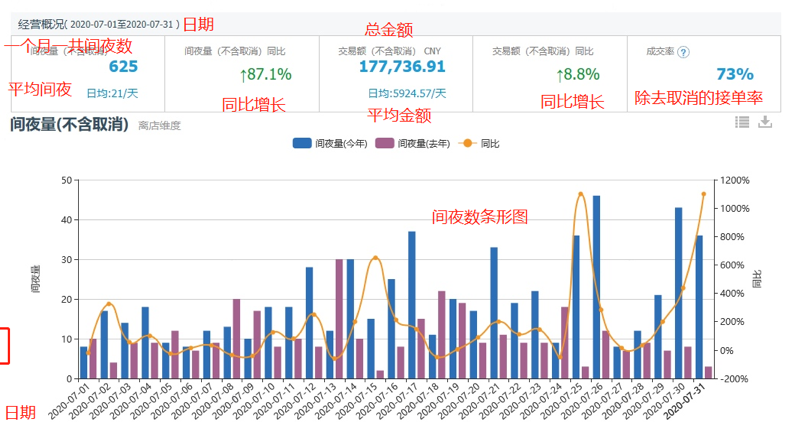Select the 离店维度 dimension label
789x442 pixels.
pos(159,126)
